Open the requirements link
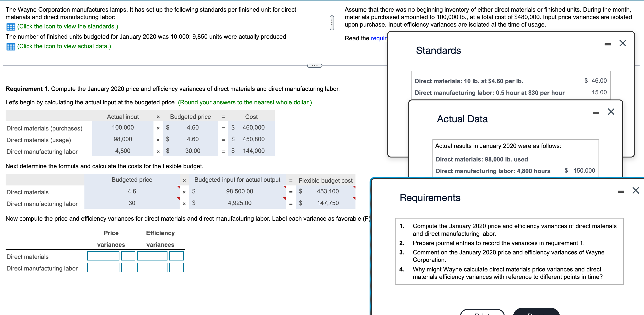Image resolution: width=644 pixels, height=315 pixels. 379,38
